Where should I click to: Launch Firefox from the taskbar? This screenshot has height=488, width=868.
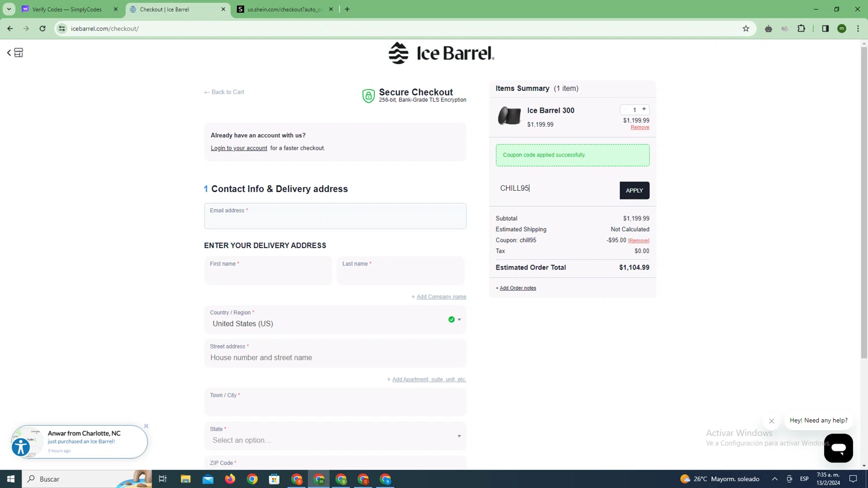(x=230, y=479)
